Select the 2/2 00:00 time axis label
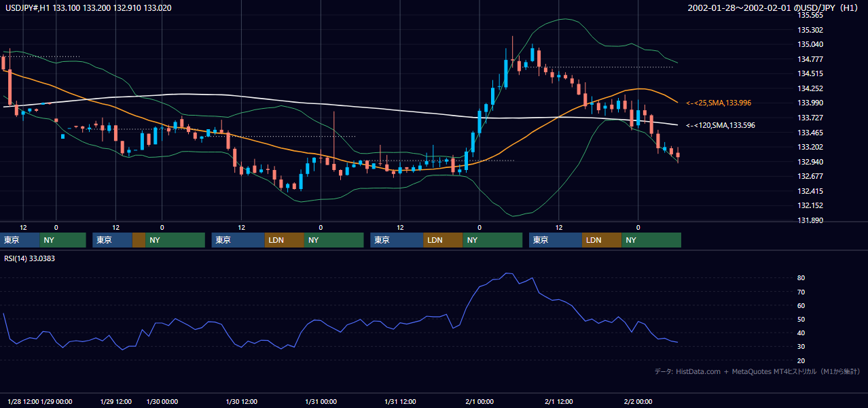 [x=638, y=403]
